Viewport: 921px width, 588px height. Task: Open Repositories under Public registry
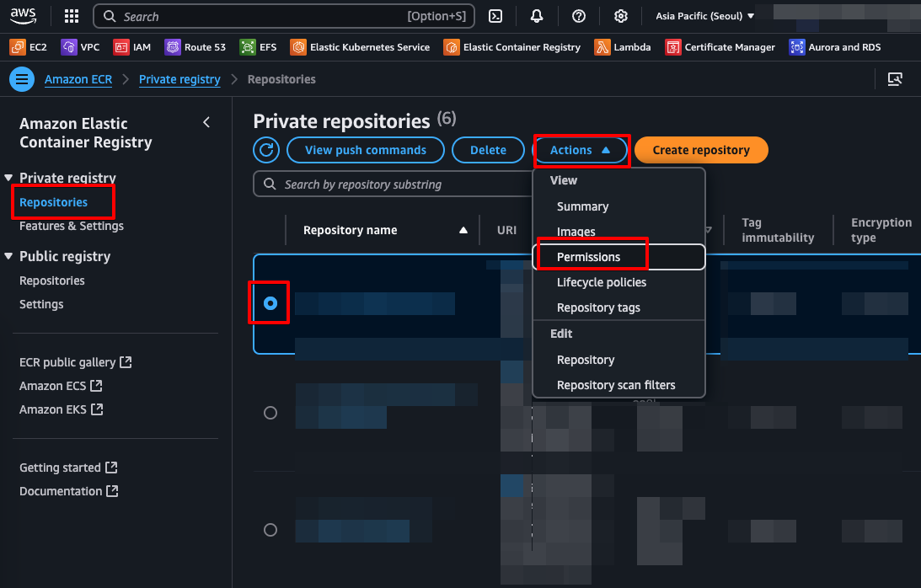52,281
